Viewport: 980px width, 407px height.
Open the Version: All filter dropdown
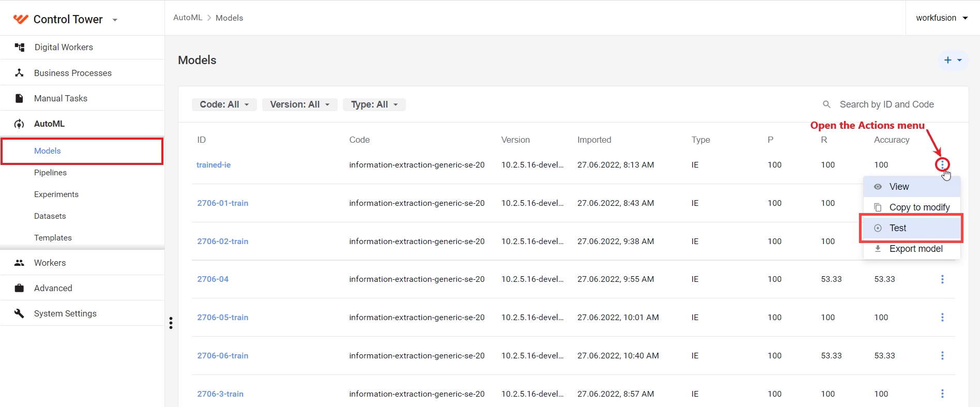pyautogui.click(x=300, y=104)
